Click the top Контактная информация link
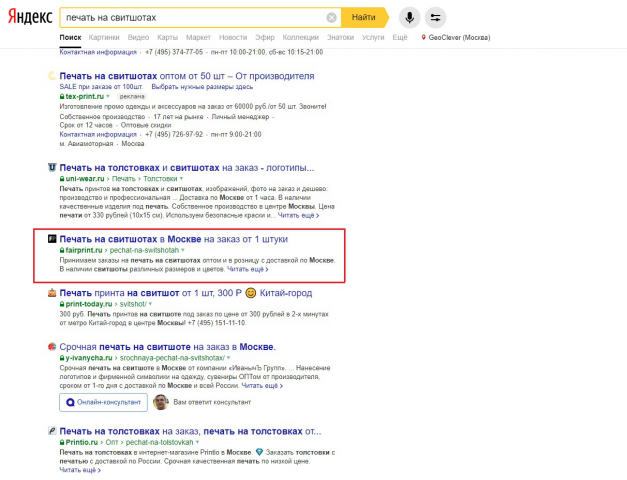 (x=98, y=52)
